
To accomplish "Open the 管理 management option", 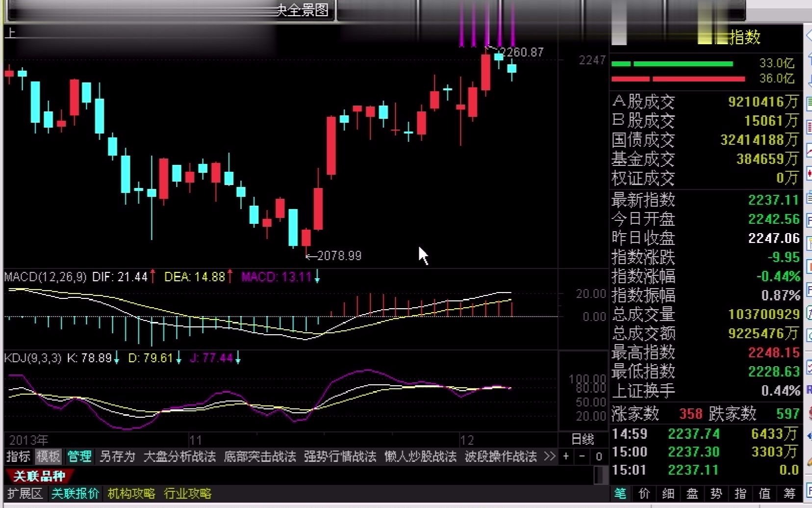I will point(79,456).
